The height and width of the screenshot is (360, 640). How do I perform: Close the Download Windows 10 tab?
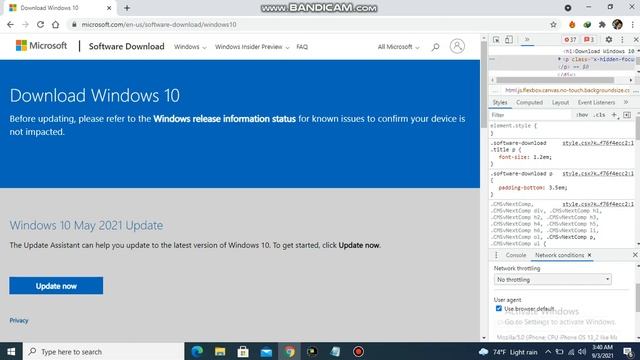pos(109,8)
